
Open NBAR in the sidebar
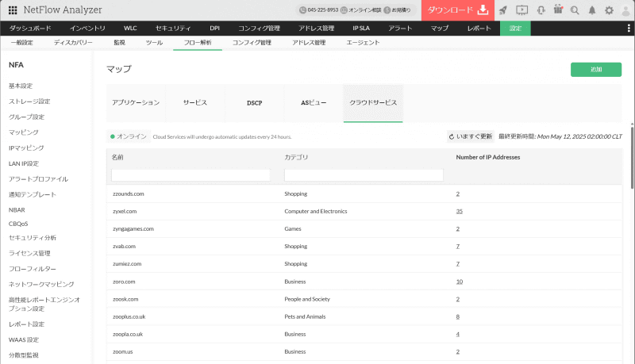pyautogui.click(x=17, y=210)
